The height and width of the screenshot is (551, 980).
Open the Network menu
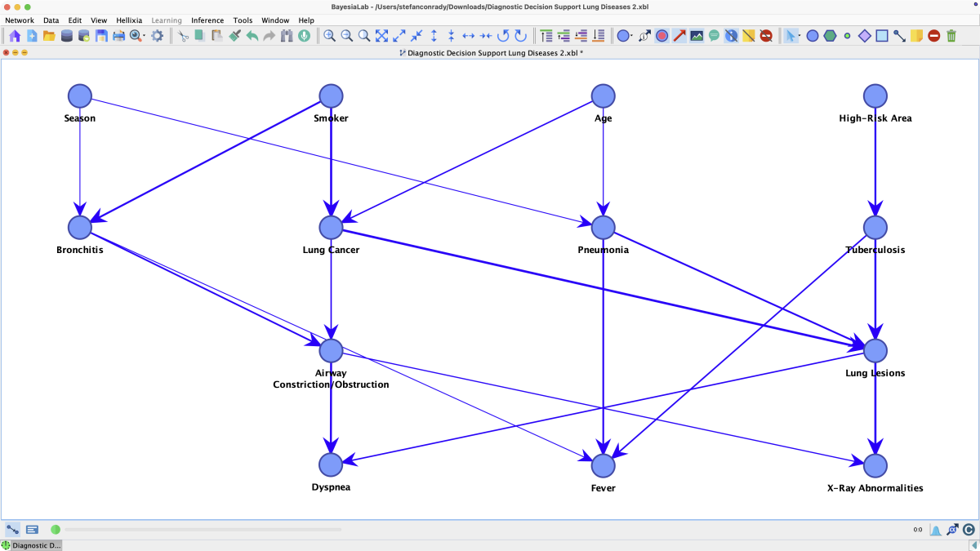(x=20, y=20)
